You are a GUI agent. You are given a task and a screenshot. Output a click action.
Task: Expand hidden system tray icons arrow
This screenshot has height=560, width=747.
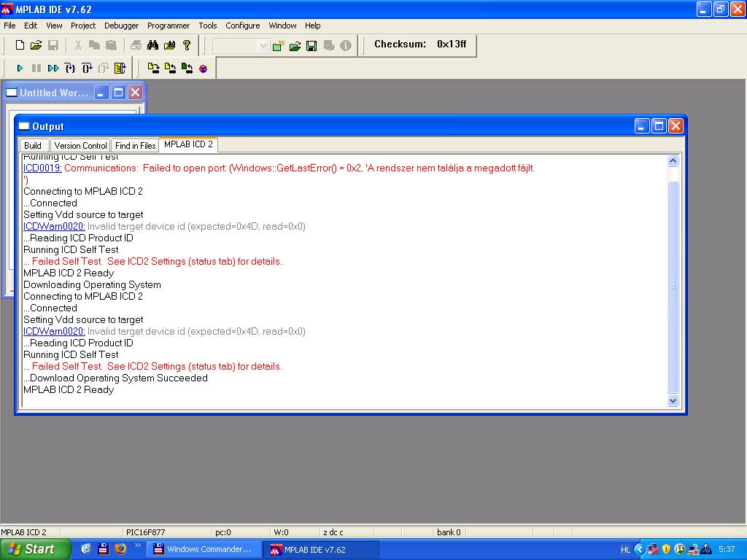[x=640, y=550]
